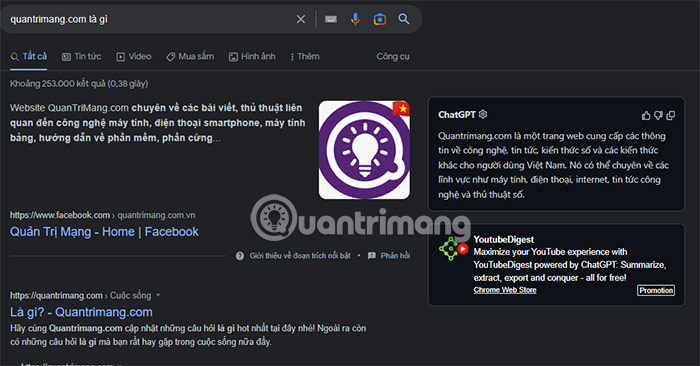700x366 pixels.
Task: Expand the Thêm more options menu
Action: click(305, 56)
